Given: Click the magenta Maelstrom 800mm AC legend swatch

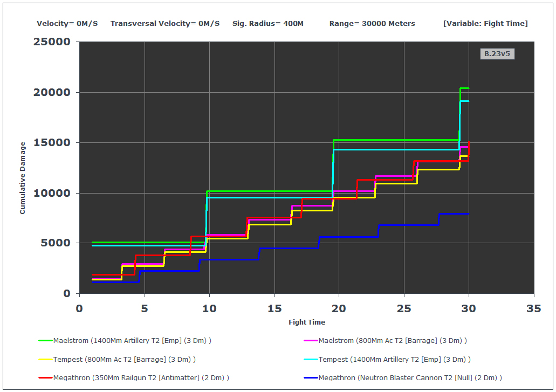Looking at the screenshot, I should click(x=311, y=341).
